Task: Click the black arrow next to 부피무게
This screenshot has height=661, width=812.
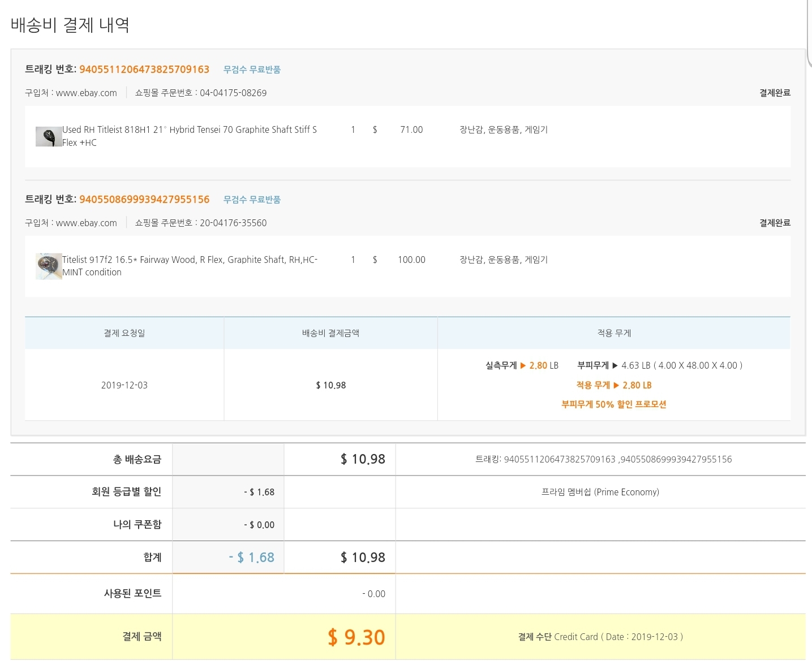Action: (615, 366)
